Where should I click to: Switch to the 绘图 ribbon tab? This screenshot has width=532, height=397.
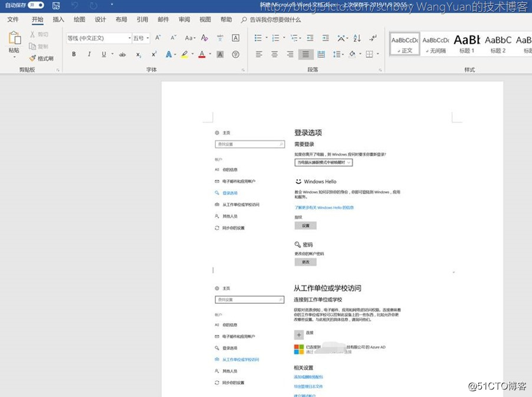coord(80,19)
